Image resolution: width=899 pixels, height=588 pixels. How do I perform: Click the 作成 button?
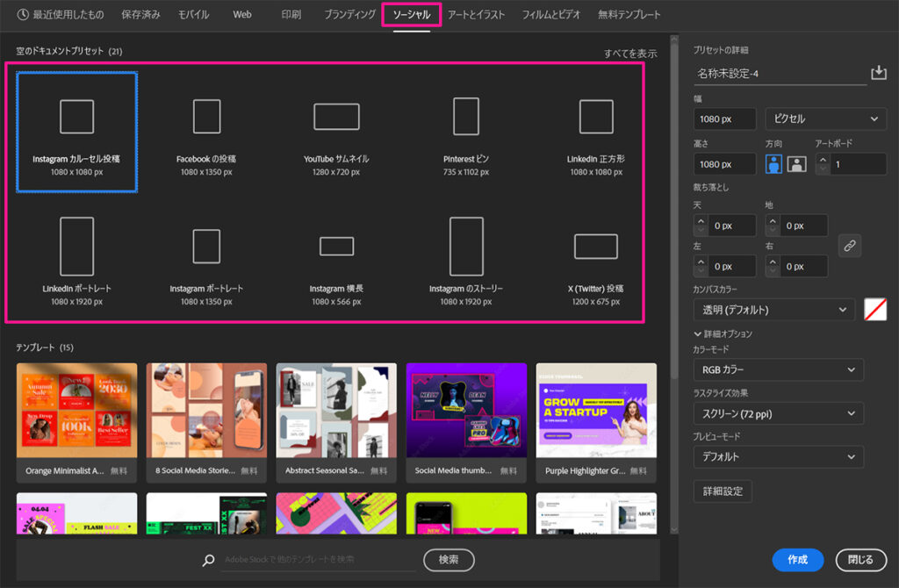tap(797, 560)
